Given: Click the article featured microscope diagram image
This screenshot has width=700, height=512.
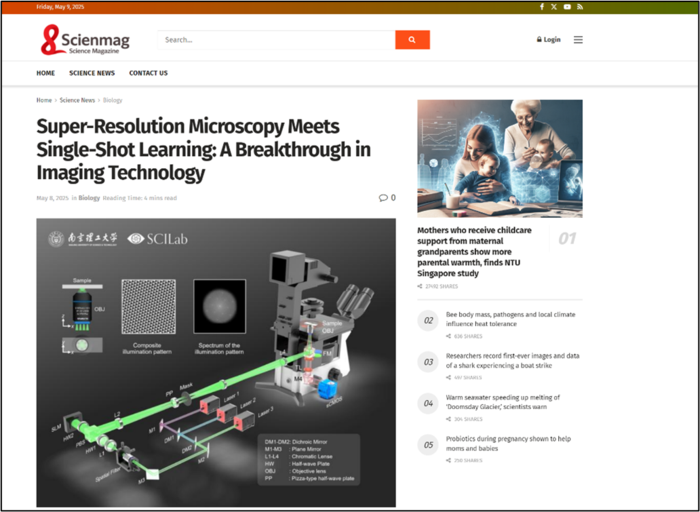Looking at the screenshot, I should [216, 362].
